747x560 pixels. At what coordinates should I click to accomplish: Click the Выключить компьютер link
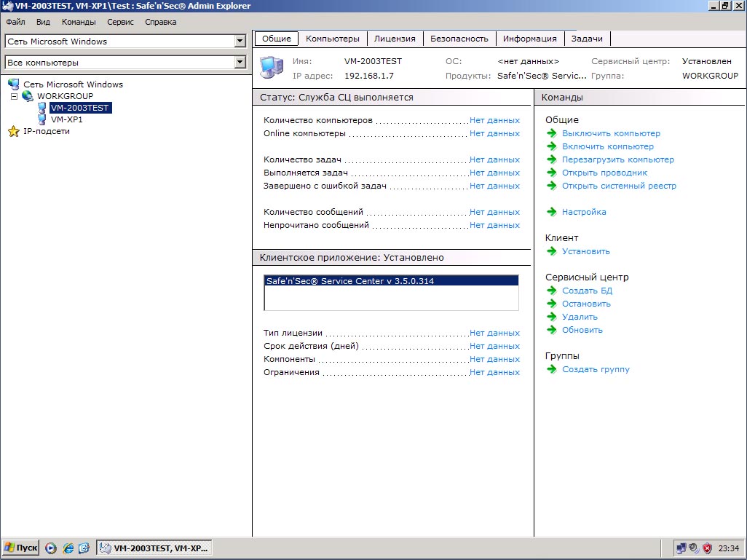click(612, 133)
